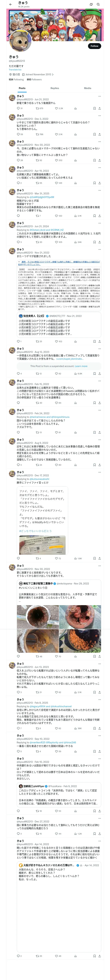Follow the きゅう account

94,46
